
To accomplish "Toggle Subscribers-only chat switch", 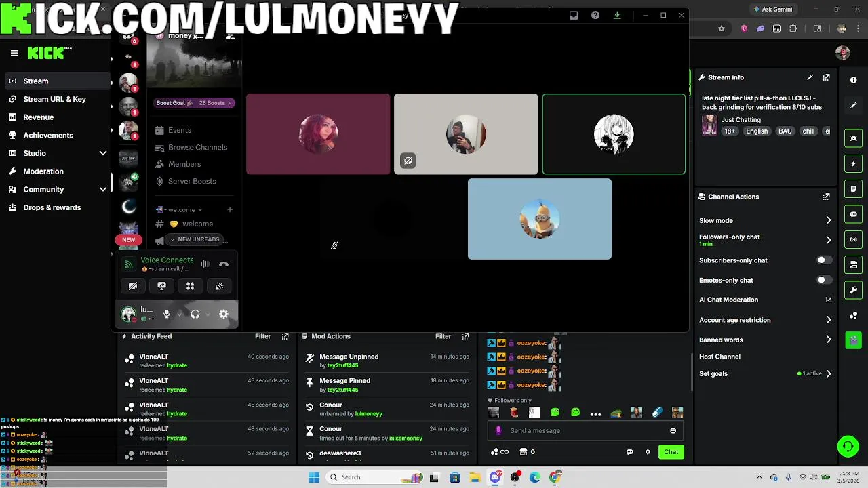I will point(824,260).
